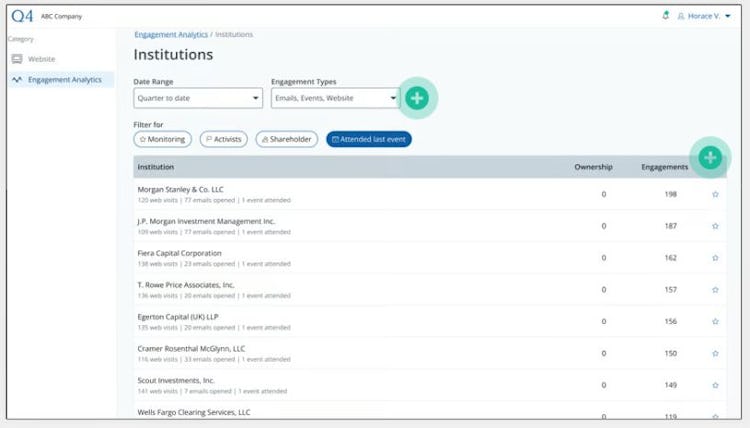Click the user avatar icon beside Horace V.
The width and height of the screenshot is (750, 428).
681,16
